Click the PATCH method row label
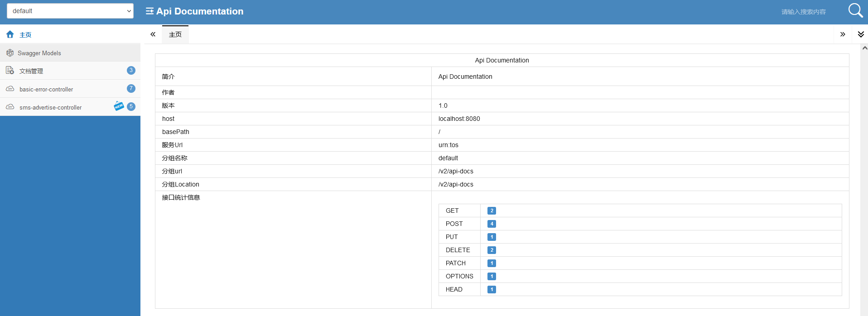The height and width of the screenshot is (316, 868). coord(455,263)
